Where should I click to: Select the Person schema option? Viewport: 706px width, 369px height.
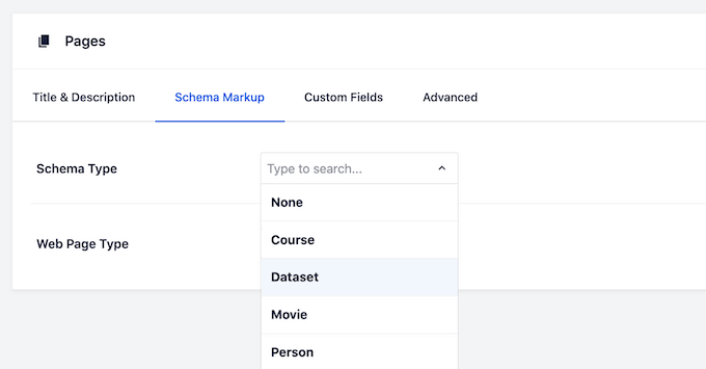(359, 352)
